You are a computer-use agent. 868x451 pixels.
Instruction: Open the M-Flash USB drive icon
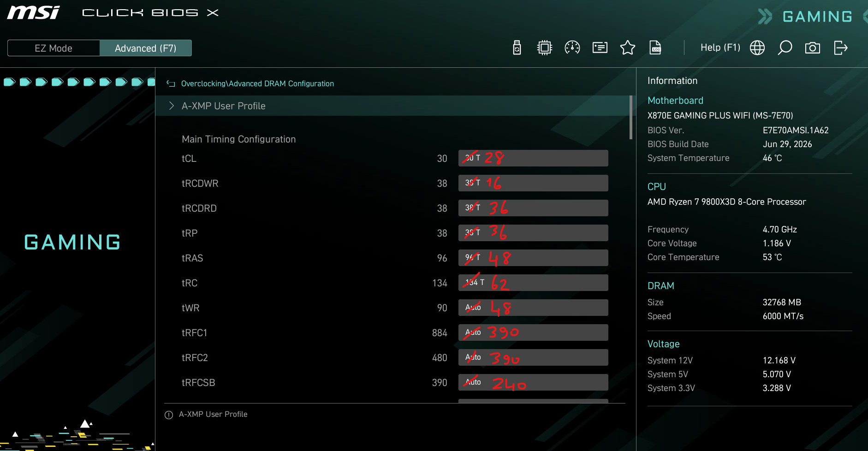tap(517, 47)
